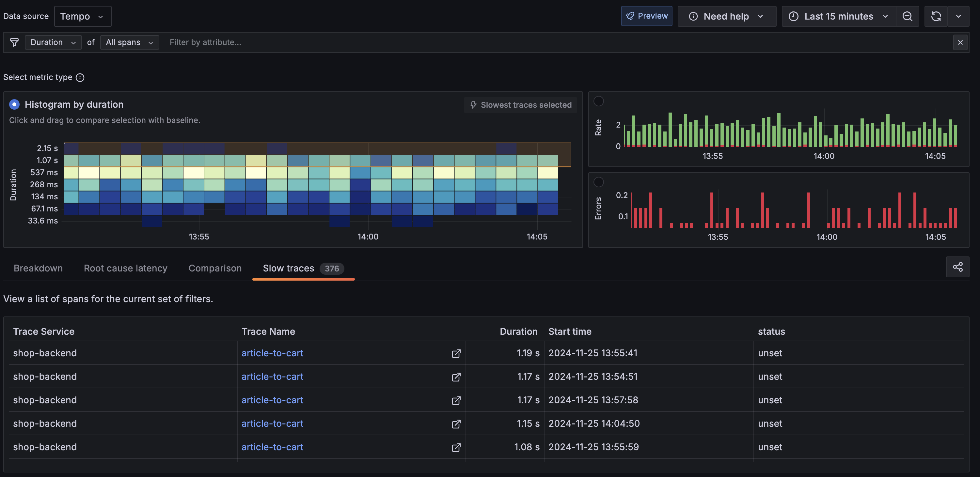Open external link for 1.15 s trace
This screenshot has width=980, height=477.
click(x=456, y=424)
